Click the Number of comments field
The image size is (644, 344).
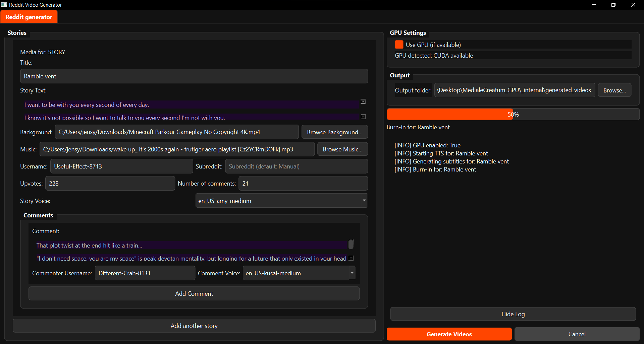pyautogui.click(x=303, y=183)
